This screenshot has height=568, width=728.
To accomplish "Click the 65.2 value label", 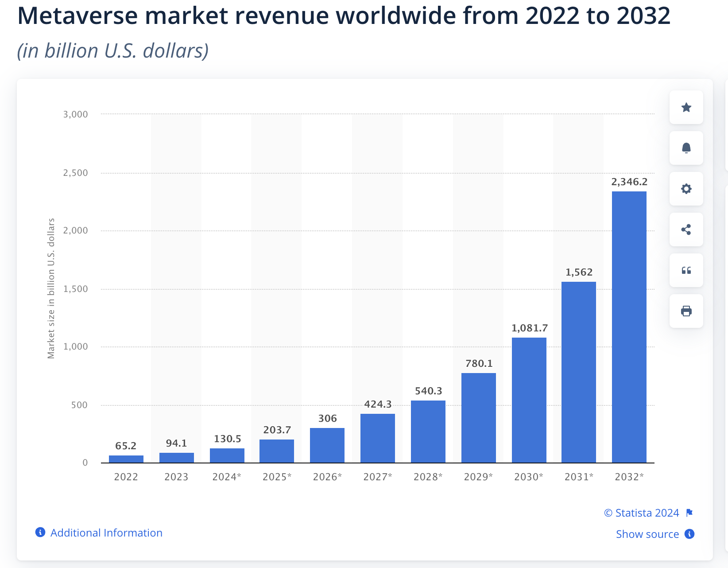I will click(x=126, y=446).
